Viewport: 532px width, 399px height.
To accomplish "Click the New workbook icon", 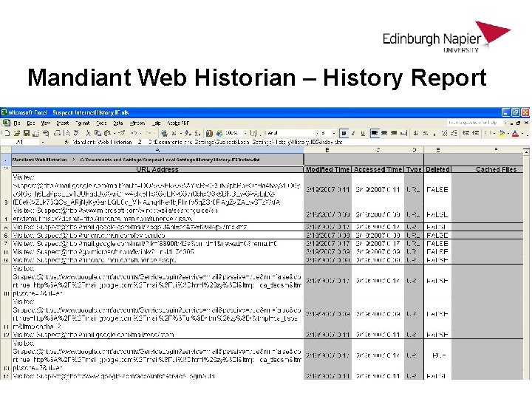I will tap(7, 133).
